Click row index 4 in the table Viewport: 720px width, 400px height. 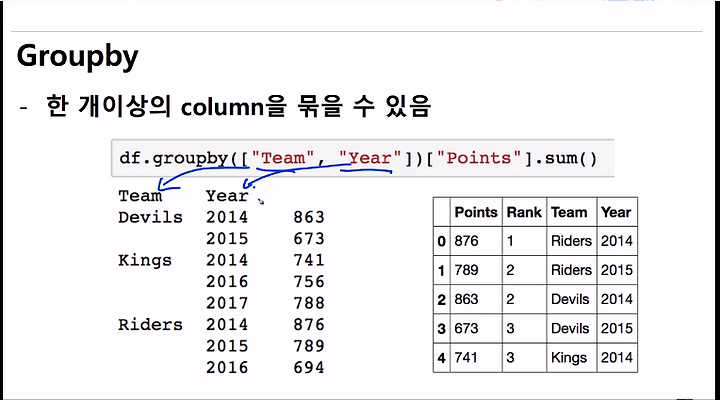pos(441,358)
